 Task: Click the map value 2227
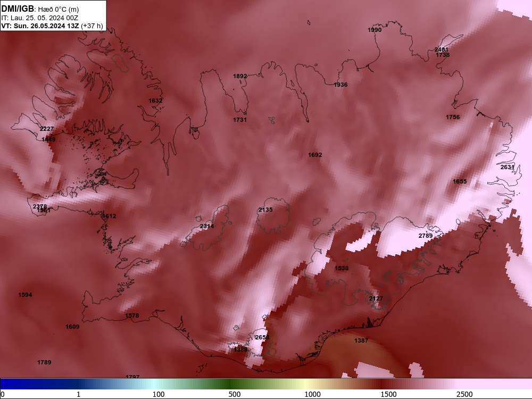coord(47,129)
